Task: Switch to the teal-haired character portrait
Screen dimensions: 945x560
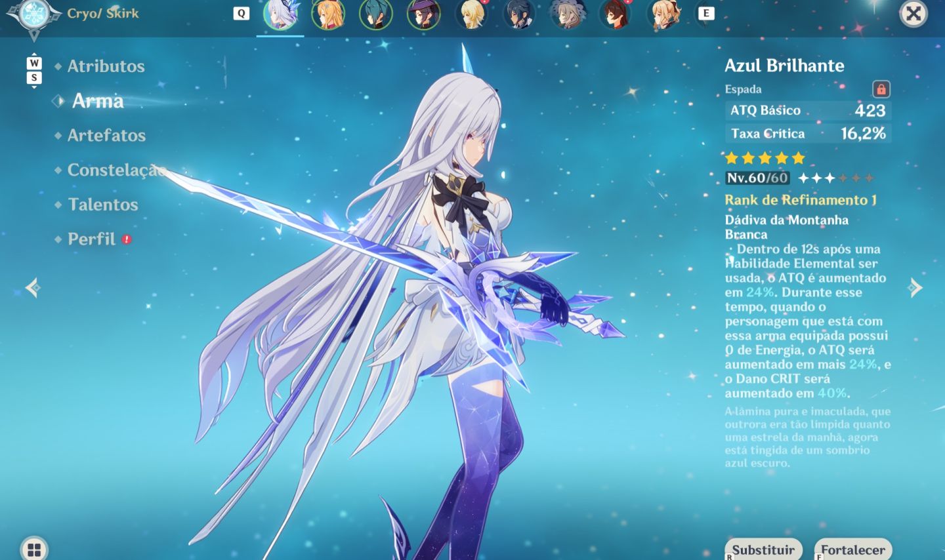Action: [376, 14]
